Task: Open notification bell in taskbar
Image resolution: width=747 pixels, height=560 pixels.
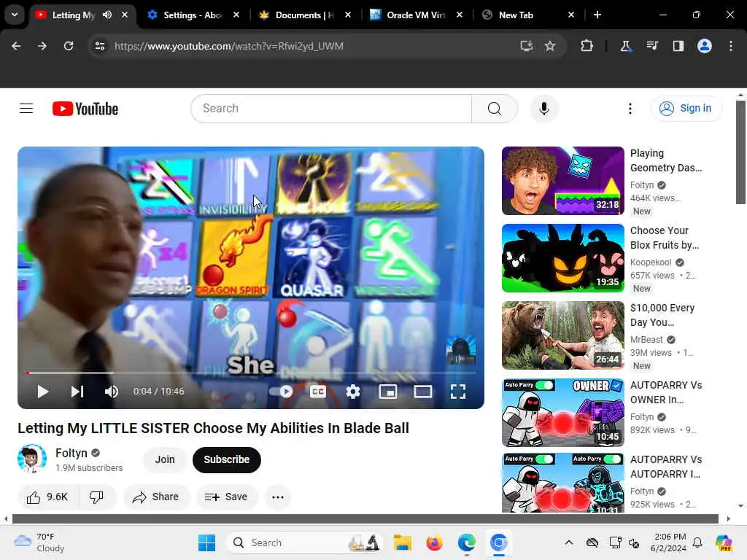Action: (x=697, y=542)
